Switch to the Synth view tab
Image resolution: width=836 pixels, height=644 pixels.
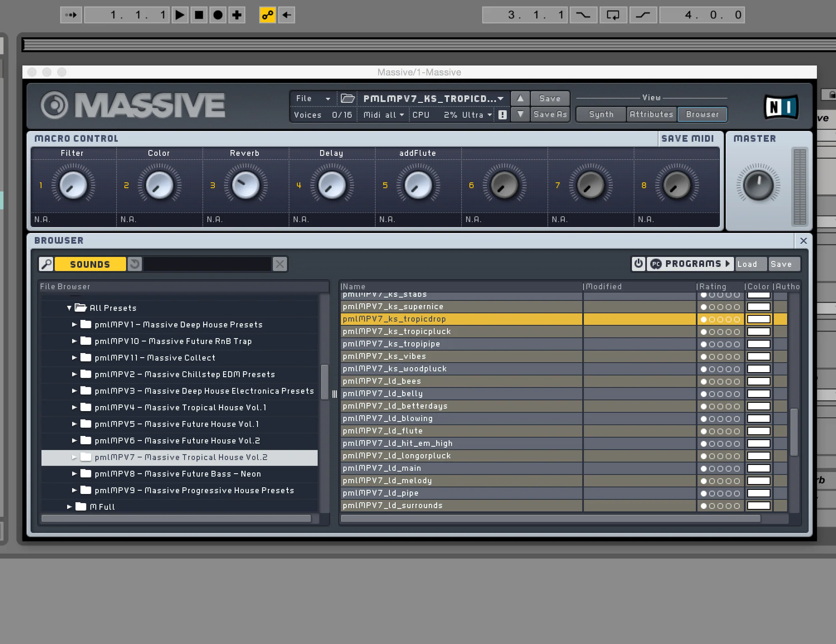601,114
